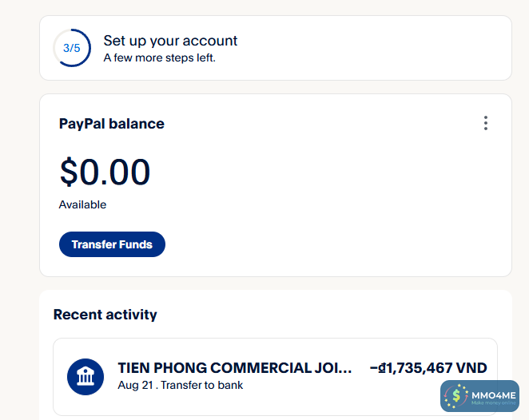
Task: Click the "Available" balance label
Action: tap(82, 205)
